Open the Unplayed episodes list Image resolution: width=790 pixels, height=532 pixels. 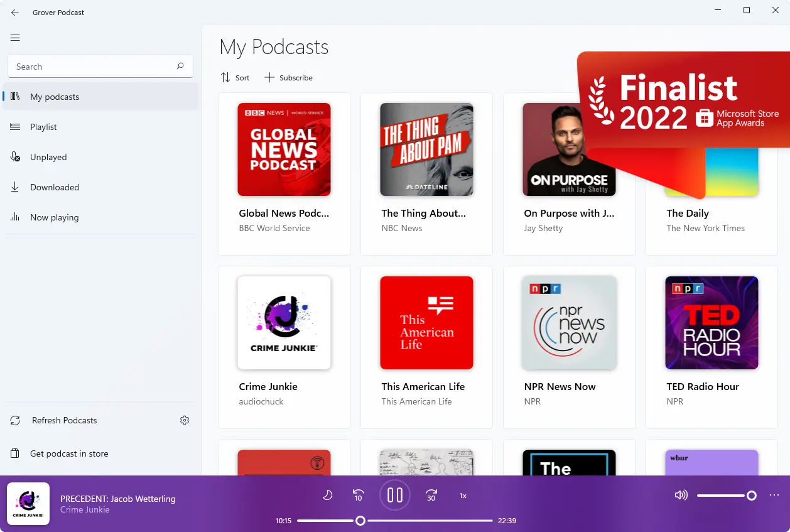coord(48,157)
